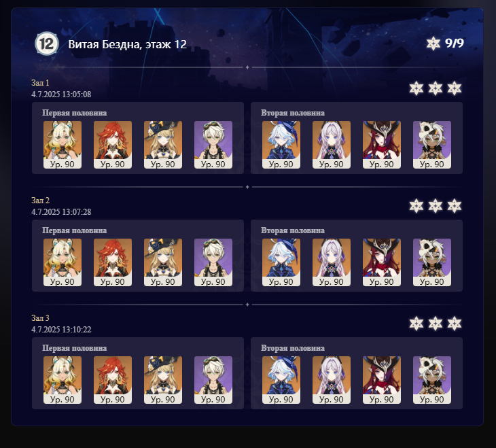The height and width of the screenshot is (448, 496).
Task: Click the third star of Зал 2 rating
Action: [455, 206]
